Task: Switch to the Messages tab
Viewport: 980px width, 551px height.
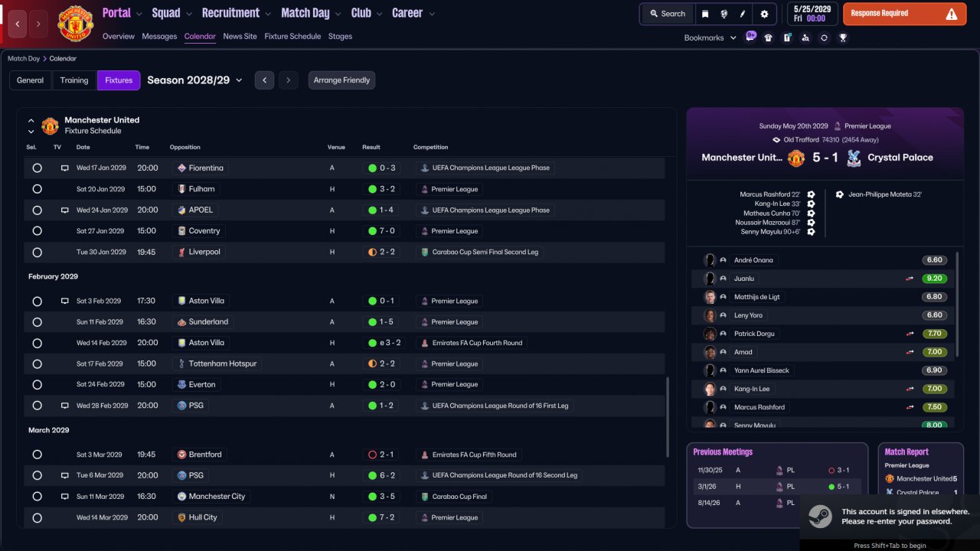Action: [159, 36]
